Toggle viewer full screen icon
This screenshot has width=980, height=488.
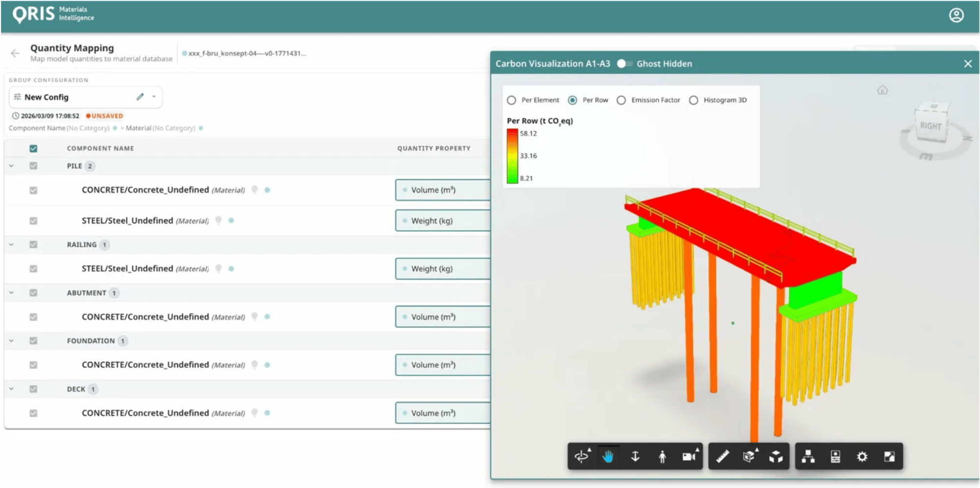coord(889,456)
